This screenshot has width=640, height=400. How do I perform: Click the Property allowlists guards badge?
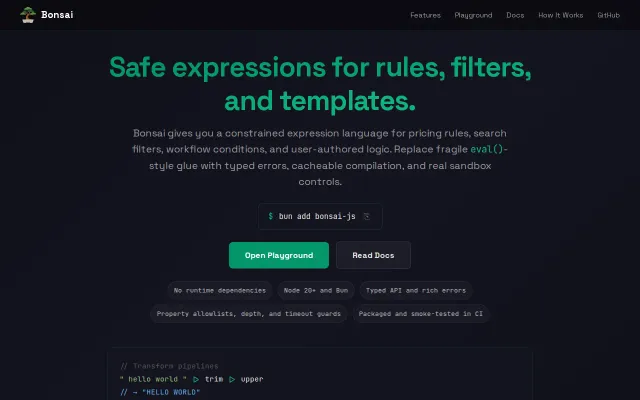point(249,314)
